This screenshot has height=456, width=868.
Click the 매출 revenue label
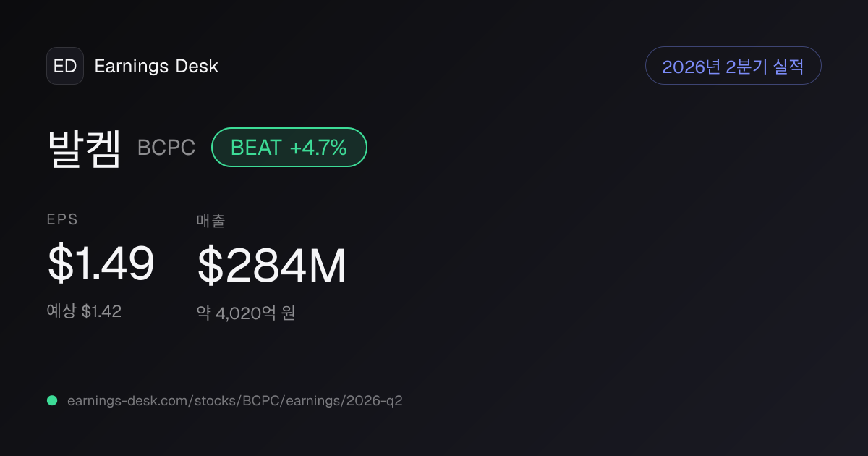pos(210,221)
